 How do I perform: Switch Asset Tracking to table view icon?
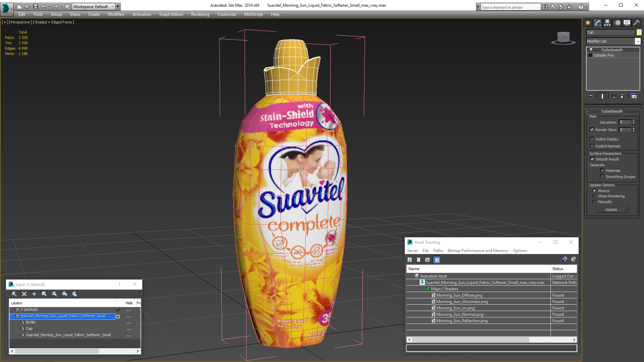437,260
